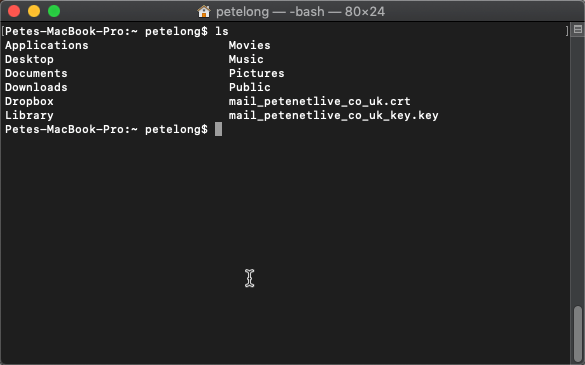Click the mail_petenetlive_co_uk_key.key file name
This screenshot has width=585, height=365.
334,115
